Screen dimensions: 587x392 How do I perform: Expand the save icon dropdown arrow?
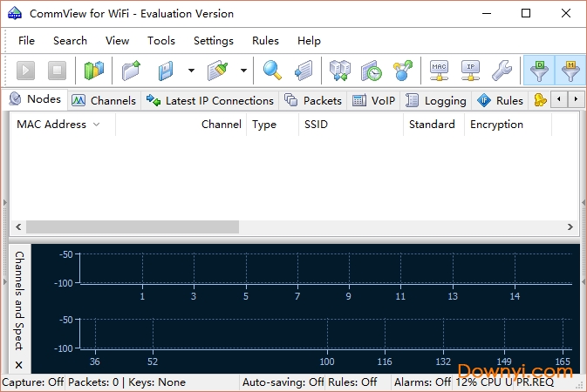click(x=191, y=71)
